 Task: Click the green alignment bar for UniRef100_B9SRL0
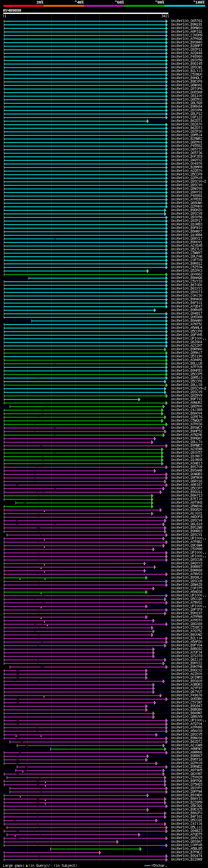pos(75,578)
